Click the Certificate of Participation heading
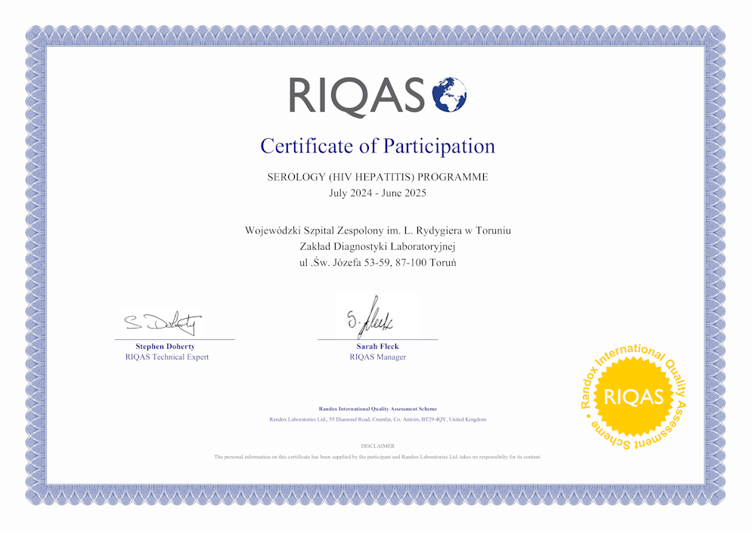 coord(377,146)
